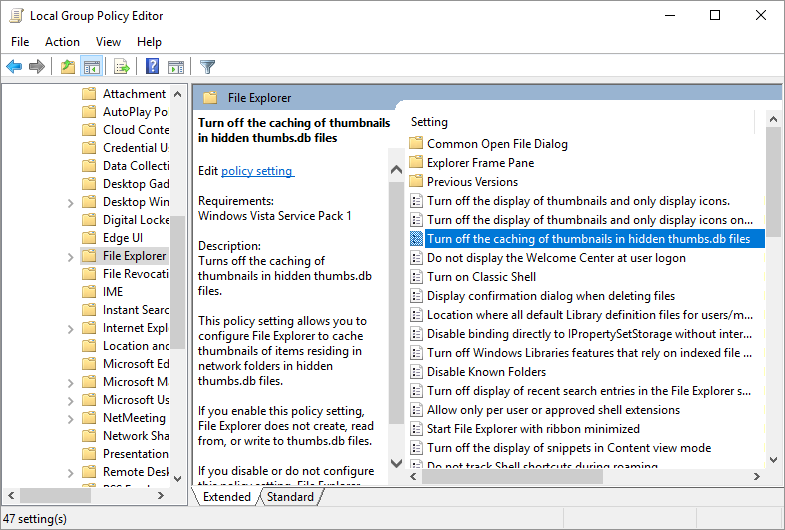Click settings list scroll up arrow
Screen dimensions: 785x530
click(x=773, y=120)
